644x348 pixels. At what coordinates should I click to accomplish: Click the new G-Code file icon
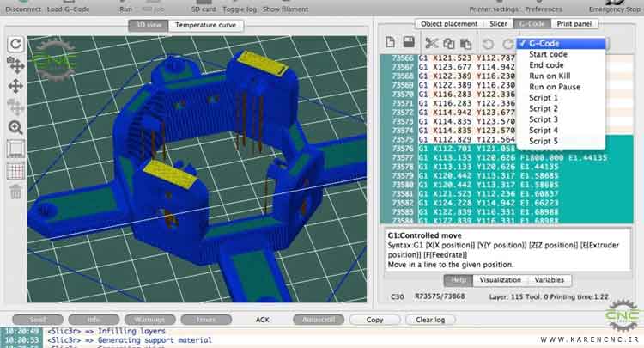pyautogui.click(x=391, y=42)
